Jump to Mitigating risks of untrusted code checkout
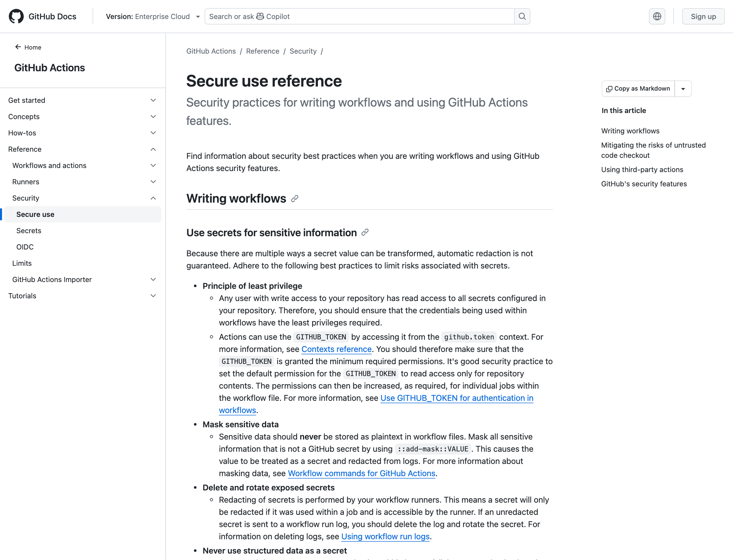Viewport: 733px width, 560px height. click(653, 150)
